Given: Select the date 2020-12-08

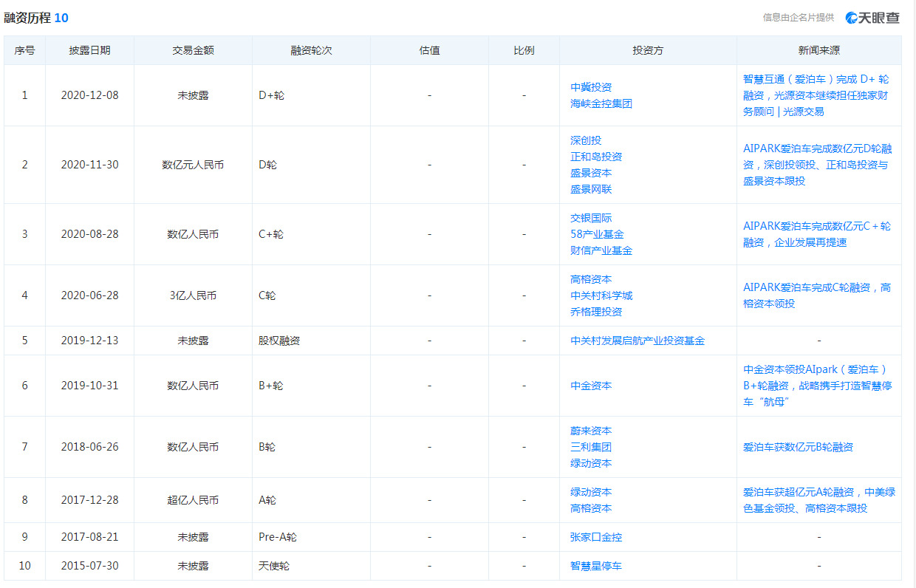Looking at the screenshot, I should tap(89, 95).
